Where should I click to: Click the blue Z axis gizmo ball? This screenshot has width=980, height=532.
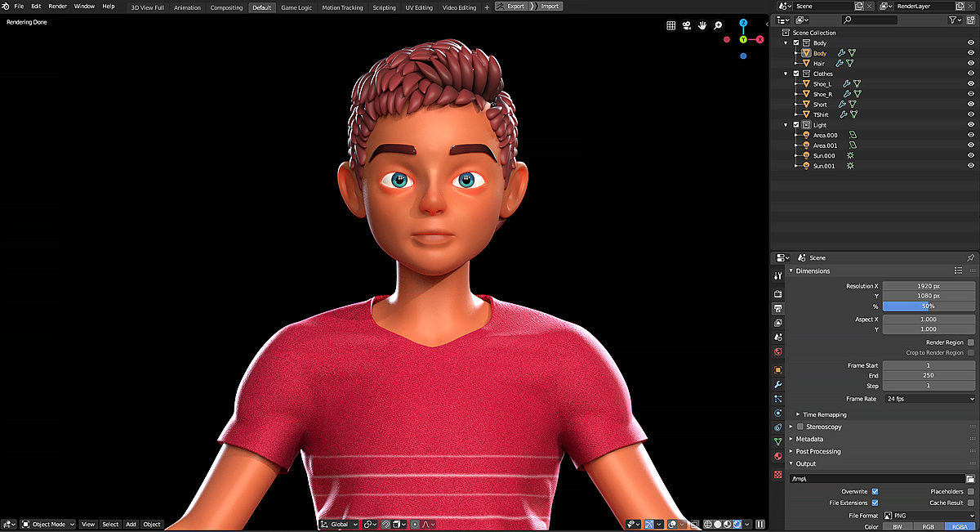743,24
